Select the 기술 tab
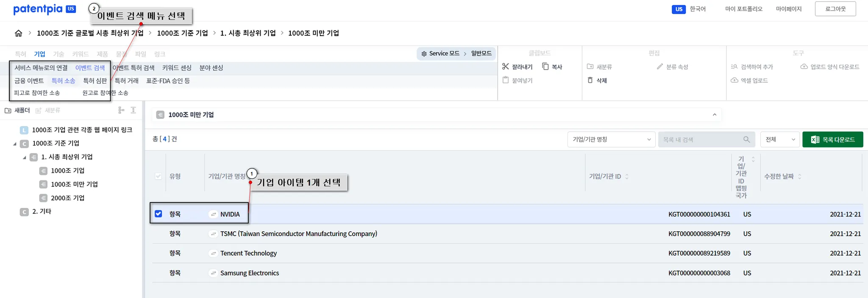The width and height of the screenshot is (868, 298). coord(58,54)
